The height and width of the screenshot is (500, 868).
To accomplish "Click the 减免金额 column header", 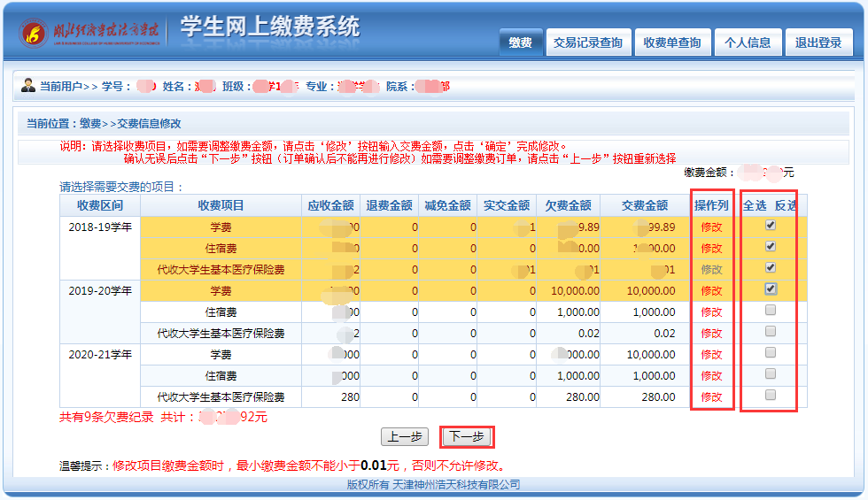I will [x=448, y=205].
